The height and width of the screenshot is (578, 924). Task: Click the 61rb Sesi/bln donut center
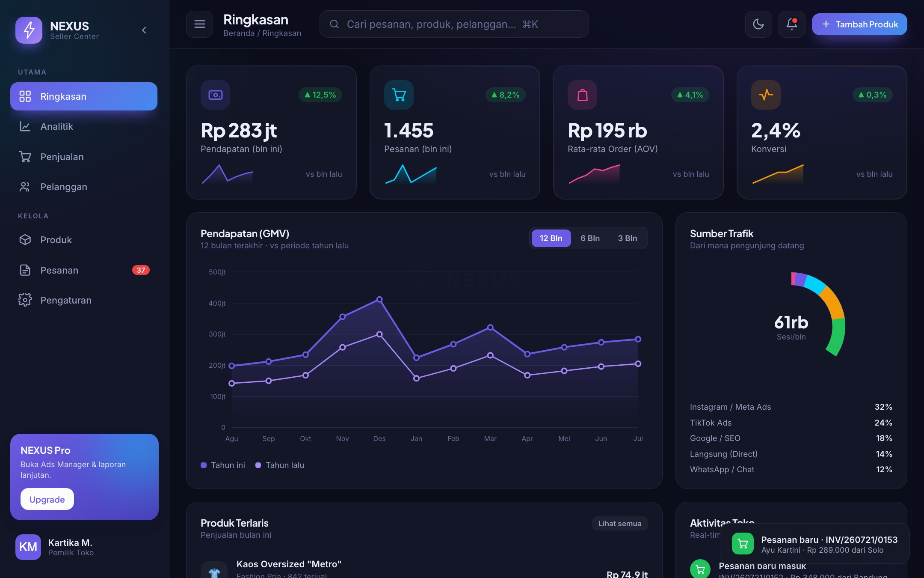pos(791,328)
